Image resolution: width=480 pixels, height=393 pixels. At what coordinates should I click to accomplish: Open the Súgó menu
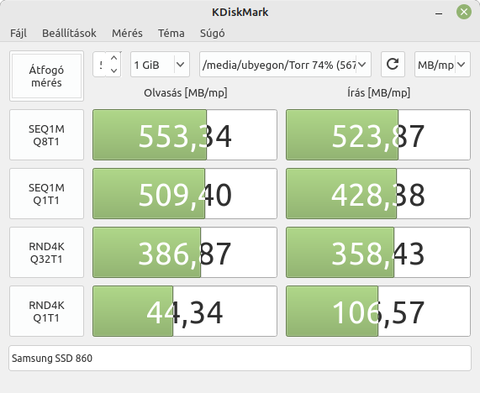click(212, 33)
